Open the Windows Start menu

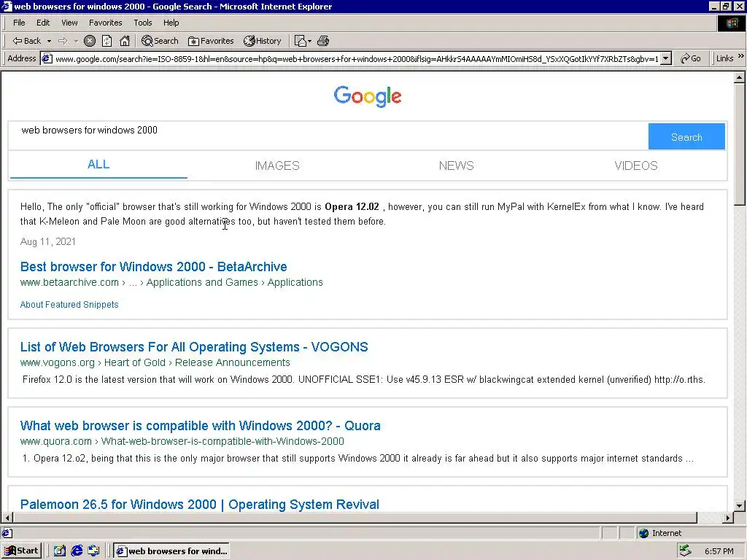pyautogui.click(x=21, y=551)
